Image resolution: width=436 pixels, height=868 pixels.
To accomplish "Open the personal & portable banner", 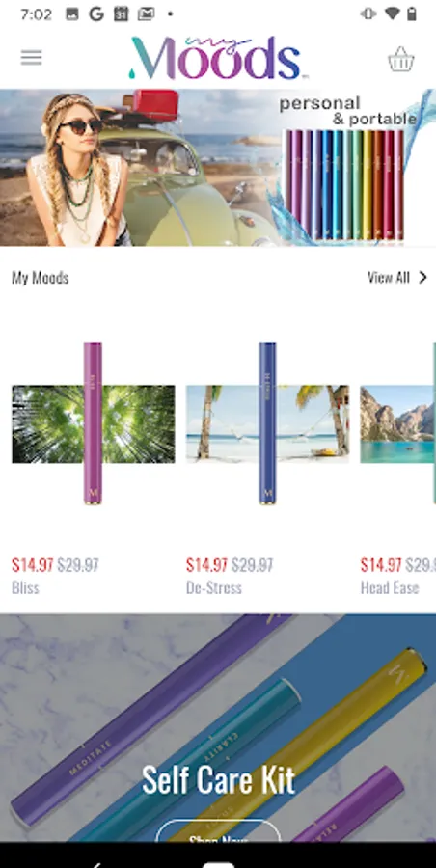I will (218, 168).
